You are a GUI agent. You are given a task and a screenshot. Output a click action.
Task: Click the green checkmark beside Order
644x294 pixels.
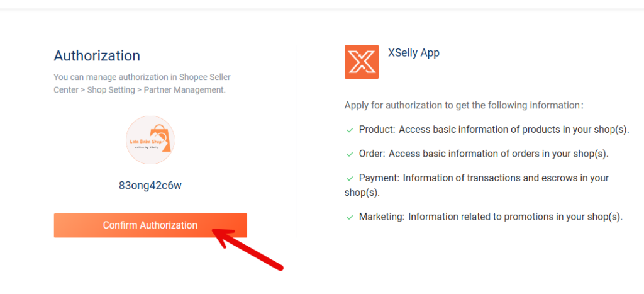[x=350, y=154]
